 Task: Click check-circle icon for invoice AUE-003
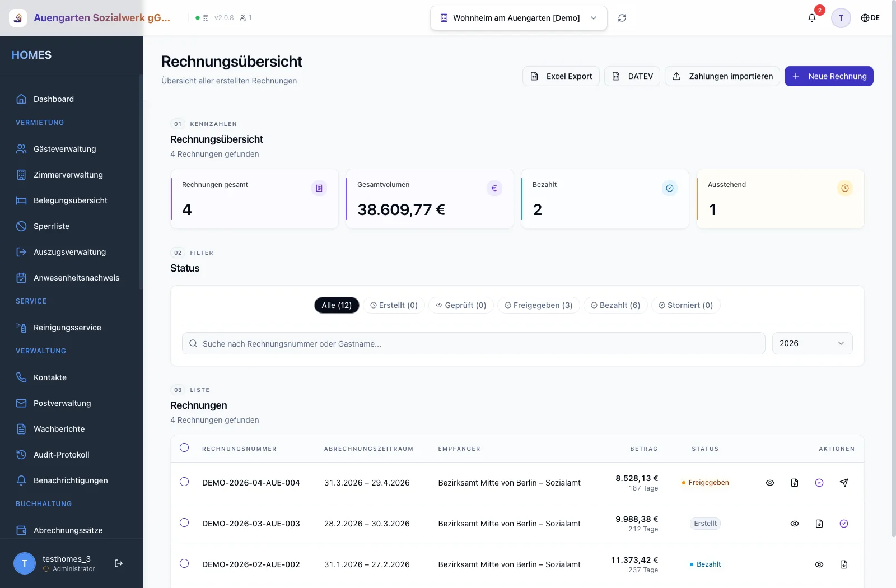click(844, 524)
